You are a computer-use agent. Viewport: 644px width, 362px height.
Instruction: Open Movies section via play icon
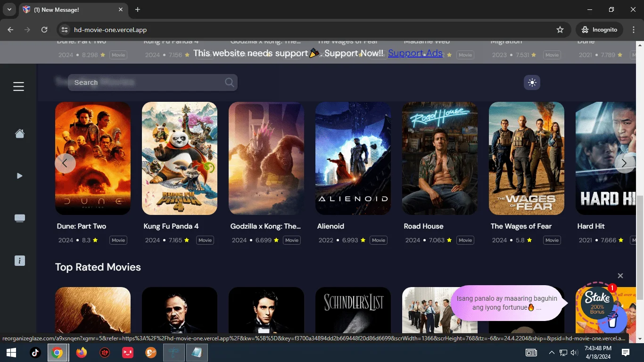pyautogui.click(x=19, y=176)
